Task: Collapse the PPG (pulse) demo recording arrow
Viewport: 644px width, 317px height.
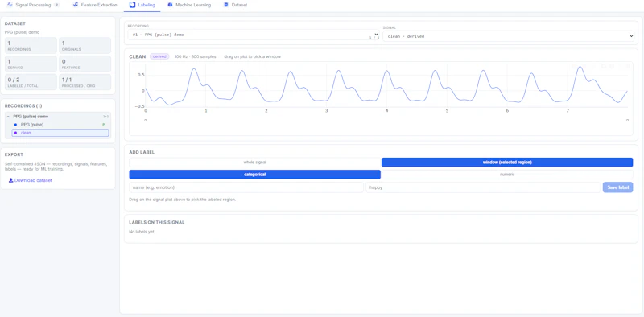Action: click(8, 117)
